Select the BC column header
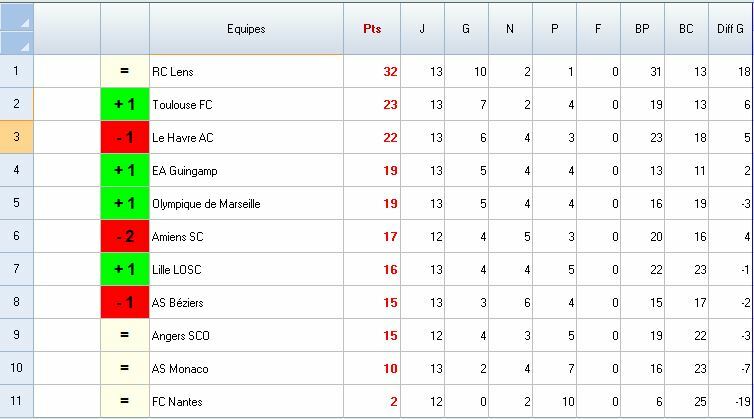 point(686,30)
